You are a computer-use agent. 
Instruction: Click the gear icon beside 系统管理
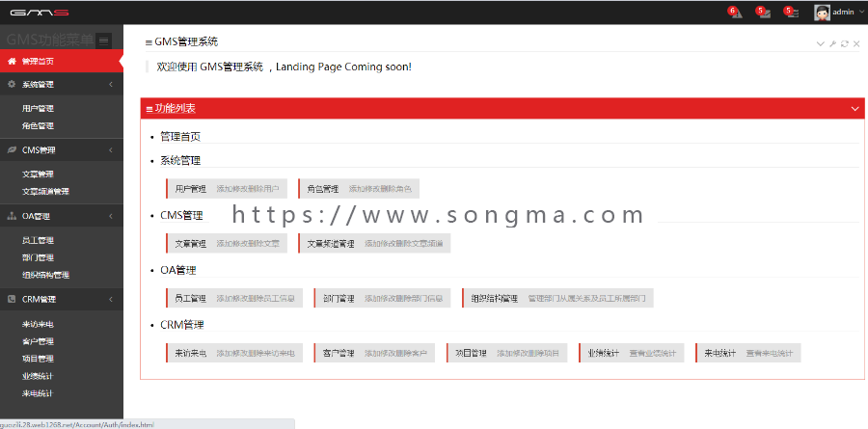12,84
